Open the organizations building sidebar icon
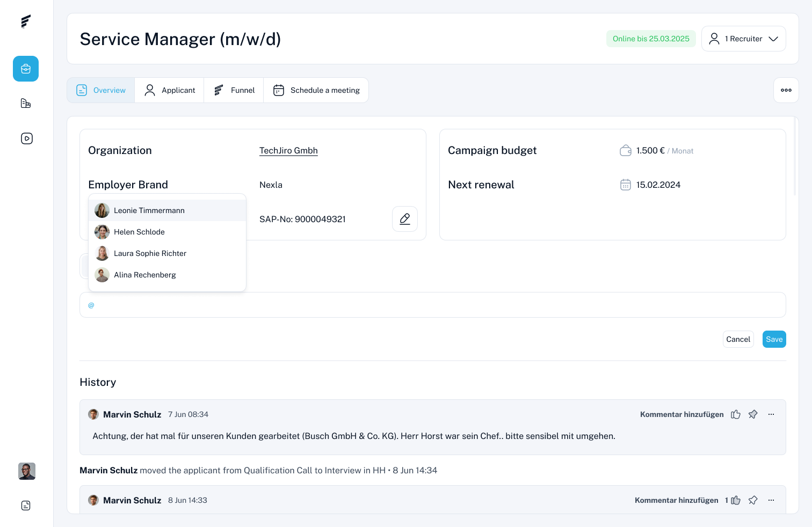The image size is (812, 527). pos(26,103)
